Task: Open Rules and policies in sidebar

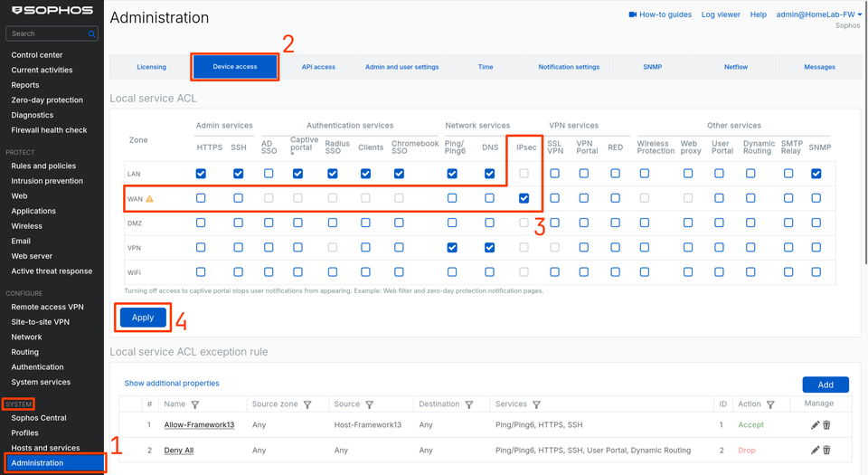Action: pyautogui.click(x=43, y=166)
